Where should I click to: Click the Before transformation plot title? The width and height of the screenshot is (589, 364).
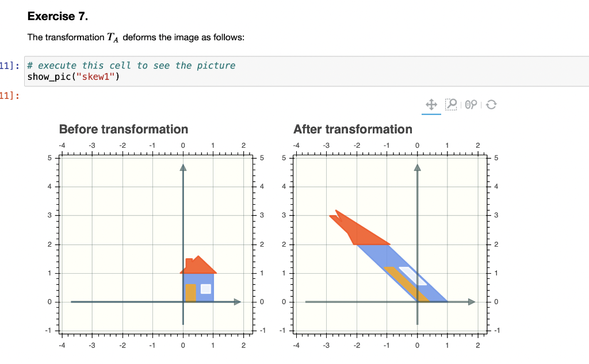pos(123,129)
